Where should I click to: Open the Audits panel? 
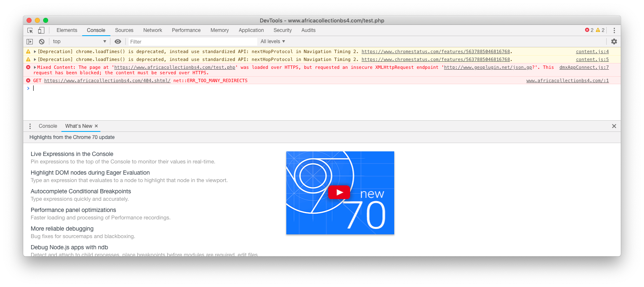coord(308,30)
